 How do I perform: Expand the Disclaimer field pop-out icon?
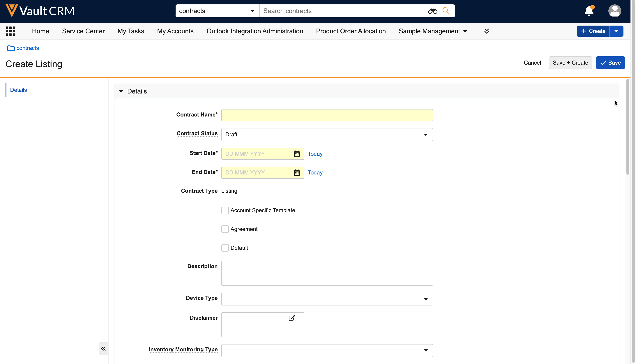292,318
